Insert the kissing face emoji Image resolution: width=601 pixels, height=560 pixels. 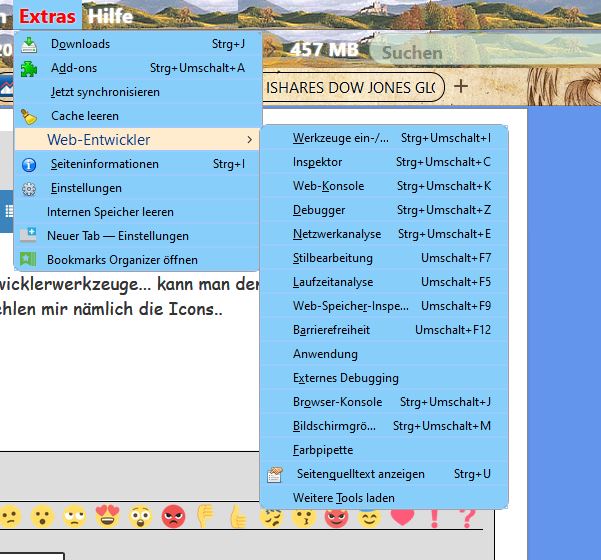click(304, 517)
